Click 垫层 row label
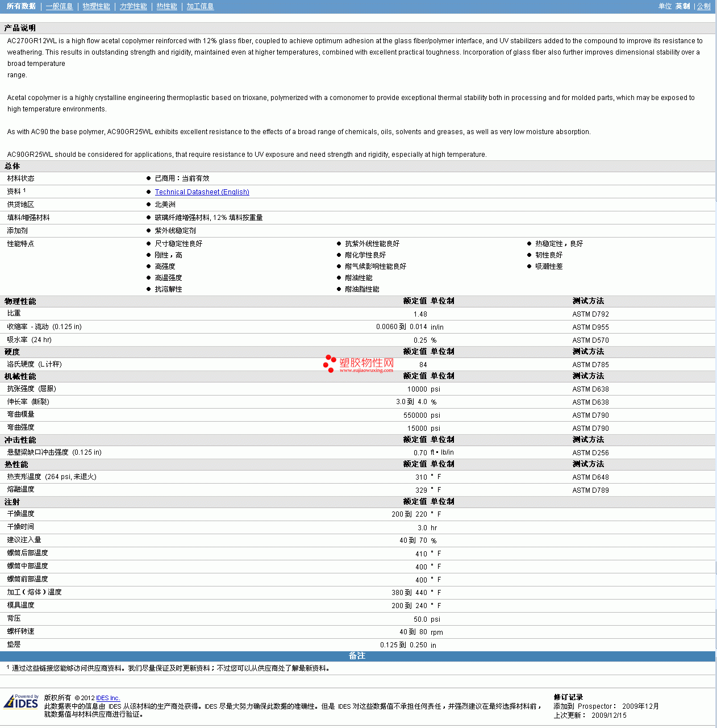717x728 pixels. tap(14, 644)
